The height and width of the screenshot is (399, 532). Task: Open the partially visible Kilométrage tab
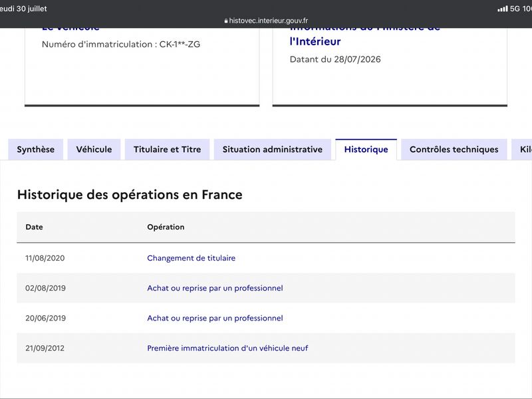click(x=522, y=149)
